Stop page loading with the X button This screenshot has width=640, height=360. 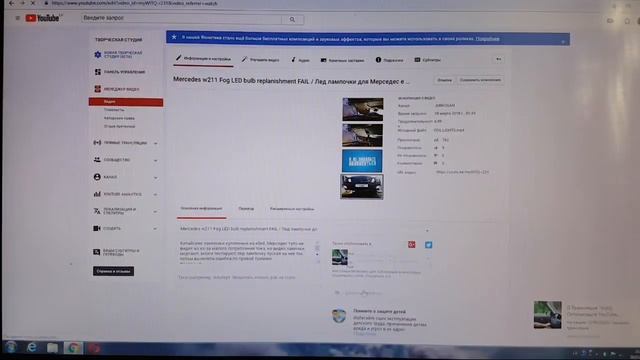coord(33,3)
